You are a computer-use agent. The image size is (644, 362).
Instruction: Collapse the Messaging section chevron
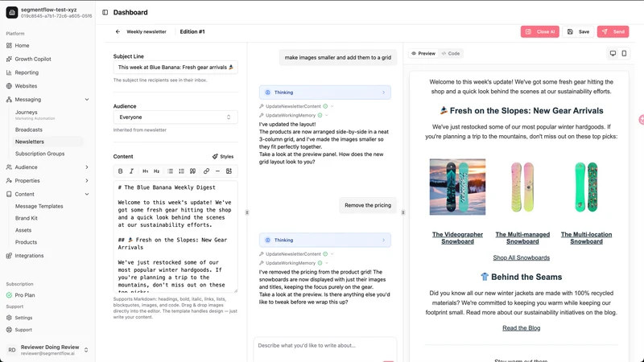coord(87,99)
